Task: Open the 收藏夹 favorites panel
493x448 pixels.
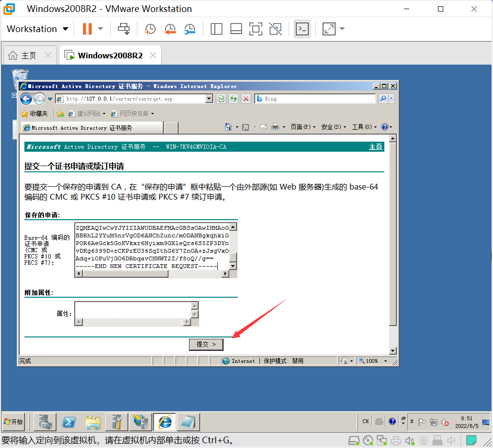Action: pyautogui.click(x=34, y=113)
